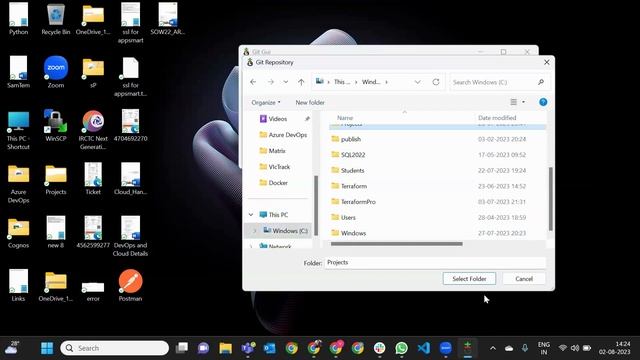This screenshot has height=360, width=640.
Task: Select Azure DevOps in navigation pane
Action: point(283,135)
